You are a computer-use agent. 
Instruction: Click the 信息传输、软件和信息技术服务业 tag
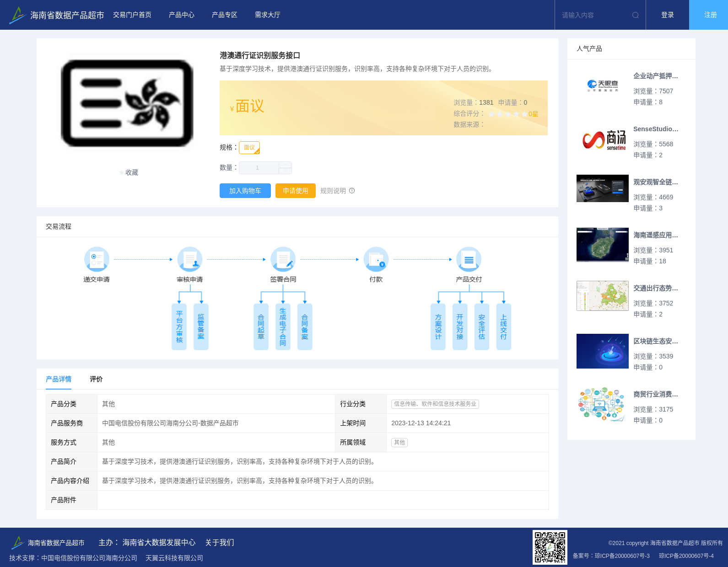tap(435, 404)
